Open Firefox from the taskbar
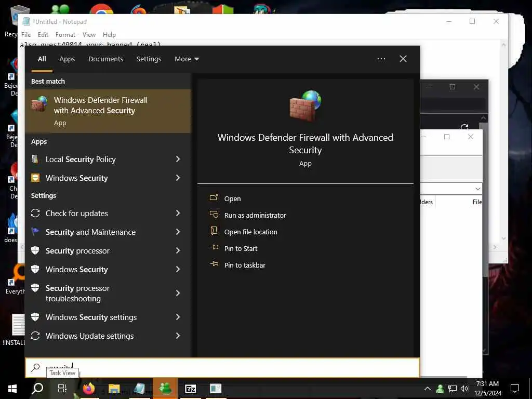 pos(88,389)
